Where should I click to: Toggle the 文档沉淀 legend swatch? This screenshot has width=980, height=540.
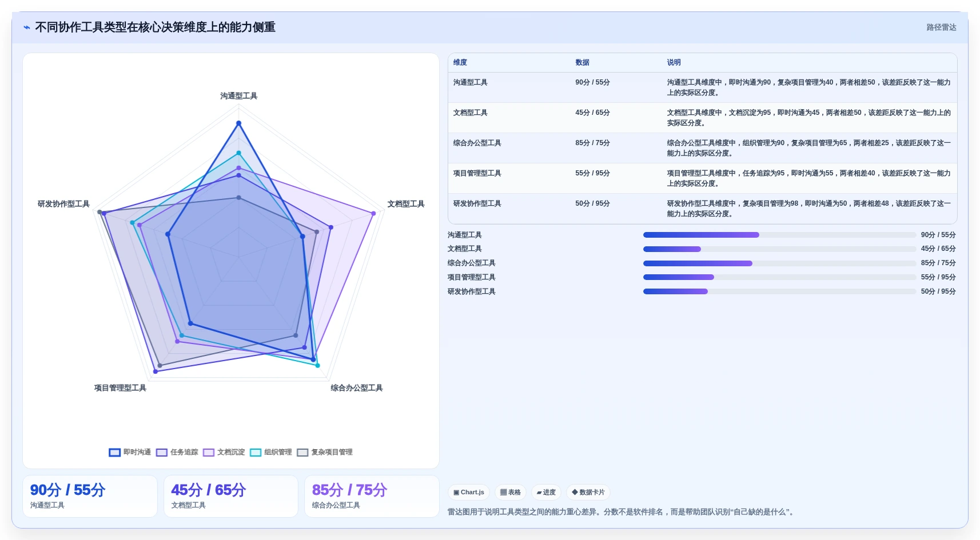click(x=209, y=453)
